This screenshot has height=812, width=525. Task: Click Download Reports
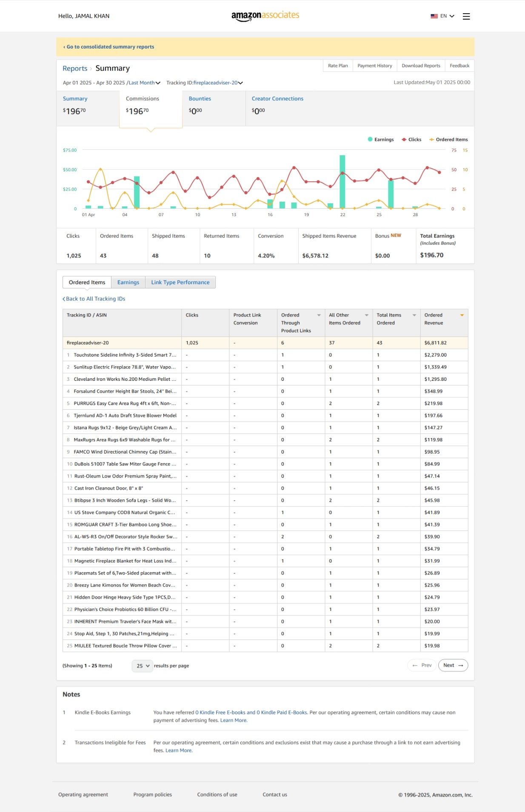pos(421,66)
